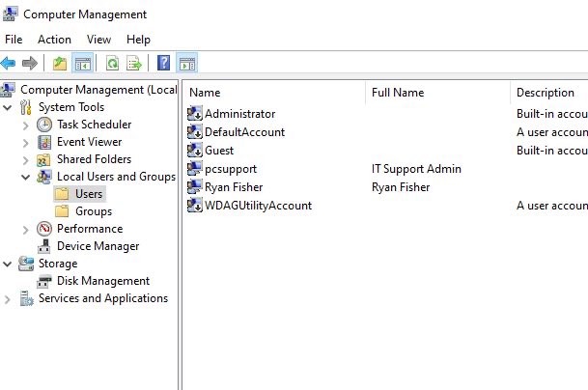
Task: Click the Administrator user account icon
Action: tap(195, 114)
